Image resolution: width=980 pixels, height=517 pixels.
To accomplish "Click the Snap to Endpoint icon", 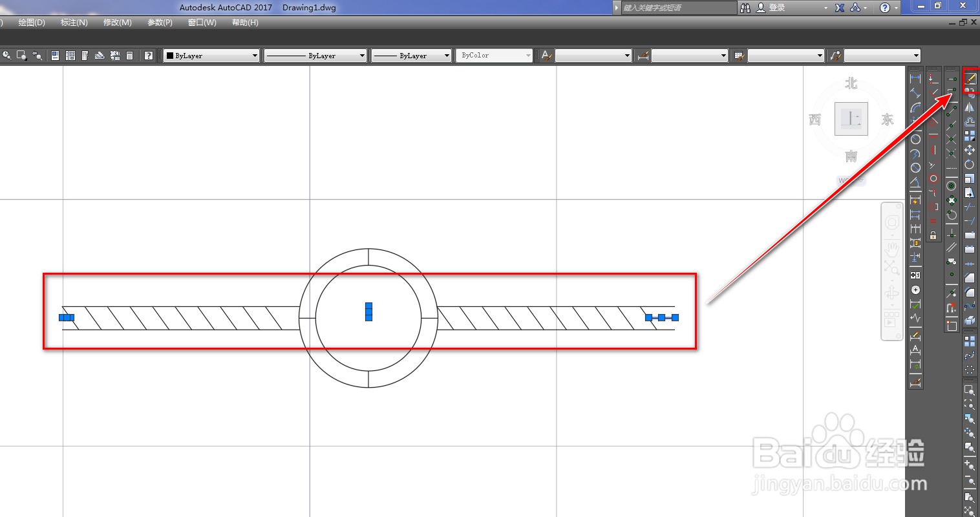I will point(951,111).
